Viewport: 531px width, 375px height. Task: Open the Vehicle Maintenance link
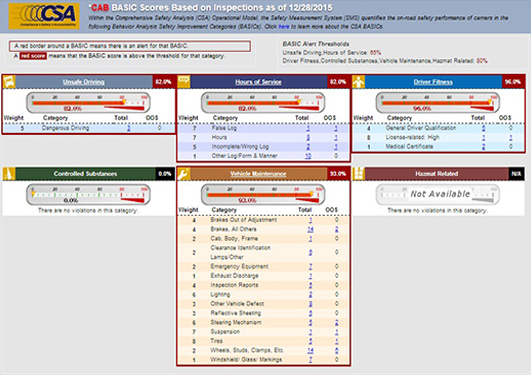pyautogui.click(x=258, y=174)
